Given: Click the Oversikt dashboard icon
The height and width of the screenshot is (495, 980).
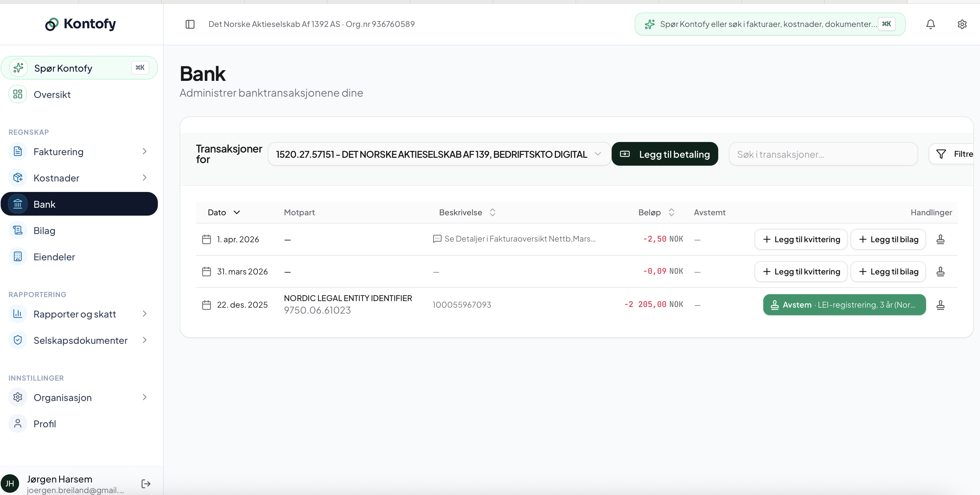Looking at the screenshot, I should click(x=18, y=94).
